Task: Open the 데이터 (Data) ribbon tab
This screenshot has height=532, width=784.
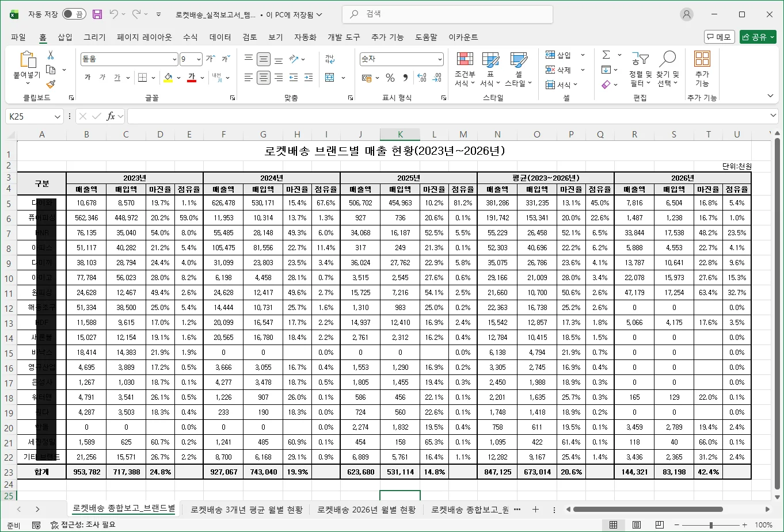Action: click(x=220, y=37)
